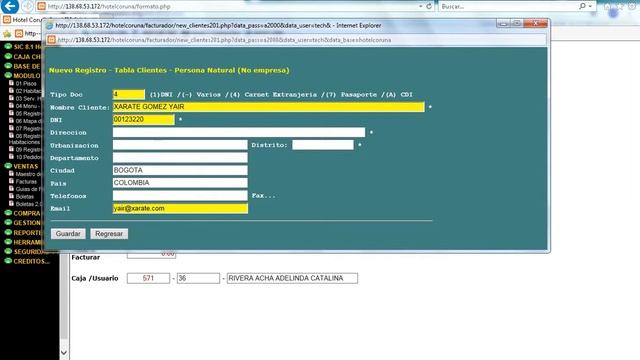Expand the MODULO menu label
This screenshot has height=360, width=640.
[x=27, y=76]
